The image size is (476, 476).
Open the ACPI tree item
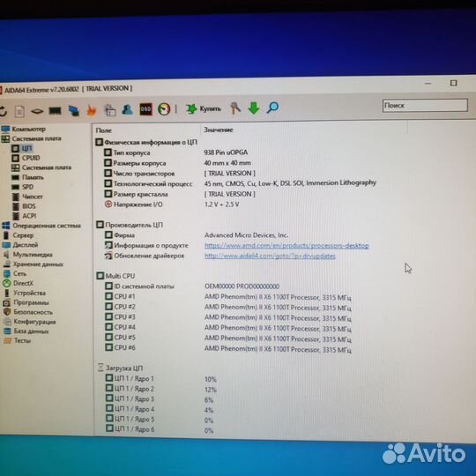(x=25, y=216)
